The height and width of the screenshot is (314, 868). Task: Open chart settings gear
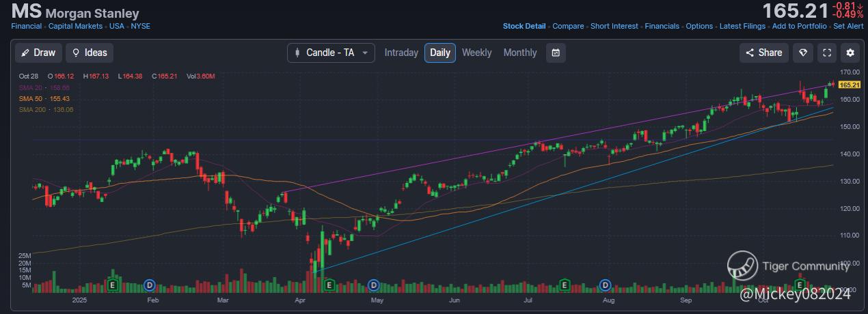[x=850, y=53]
